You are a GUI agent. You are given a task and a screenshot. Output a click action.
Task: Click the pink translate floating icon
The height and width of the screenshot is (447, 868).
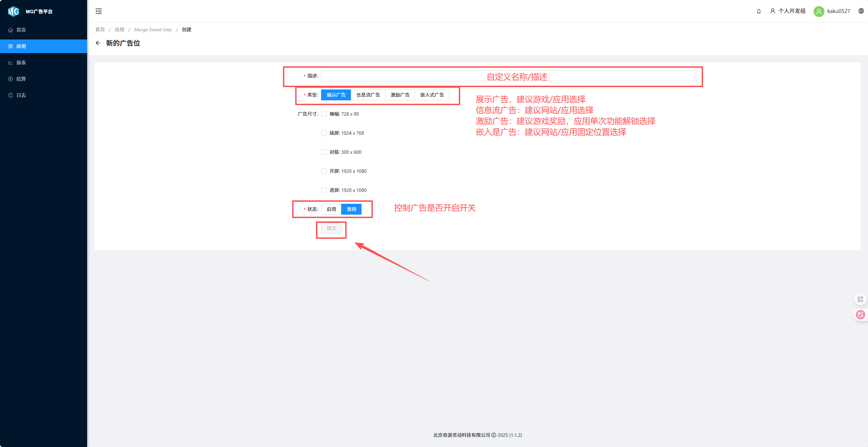click(x=860, y=314)
